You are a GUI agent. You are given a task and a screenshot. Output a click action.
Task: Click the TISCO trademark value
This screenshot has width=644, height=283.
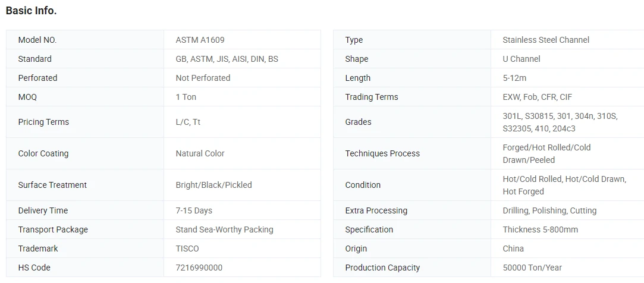click(x=187, y=249)
